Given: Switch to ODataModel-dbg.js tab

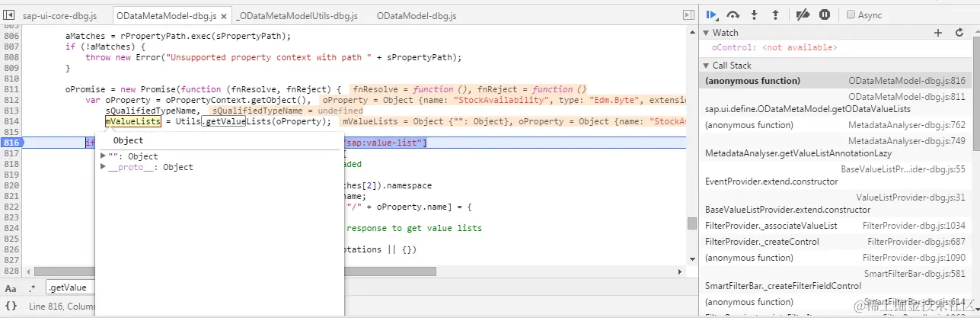Looking at the screenshot, I should coord(416,15).
